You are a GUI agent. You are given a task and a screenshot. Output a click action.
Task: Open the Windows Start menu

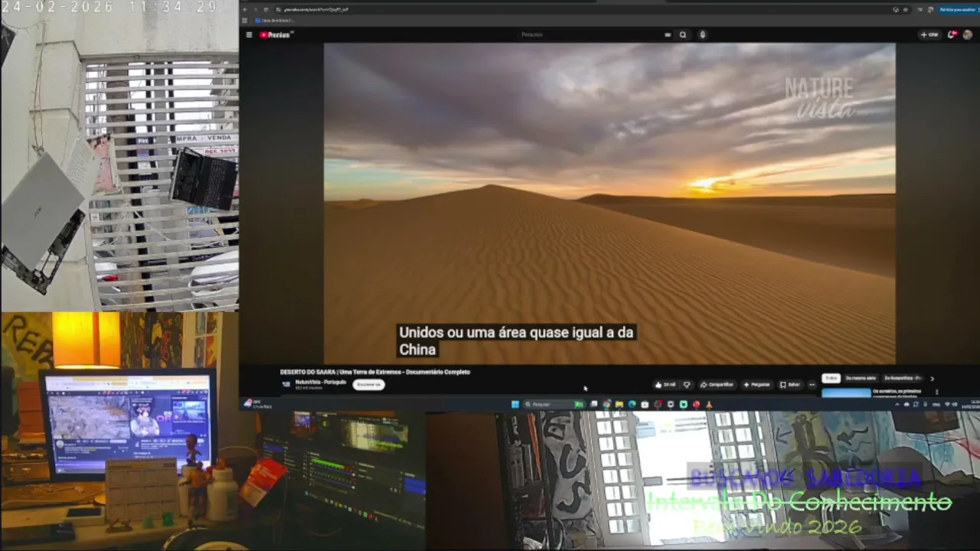515,404
